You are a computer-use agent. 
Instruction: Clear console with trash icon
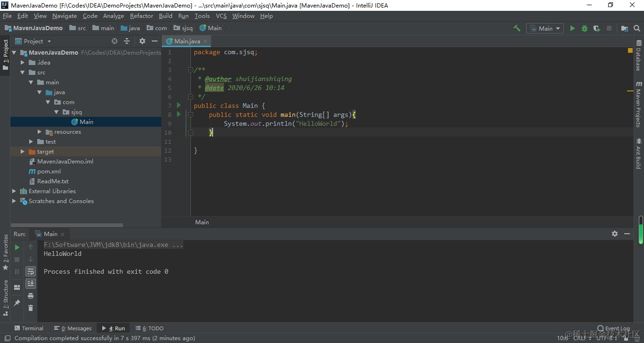31,308
